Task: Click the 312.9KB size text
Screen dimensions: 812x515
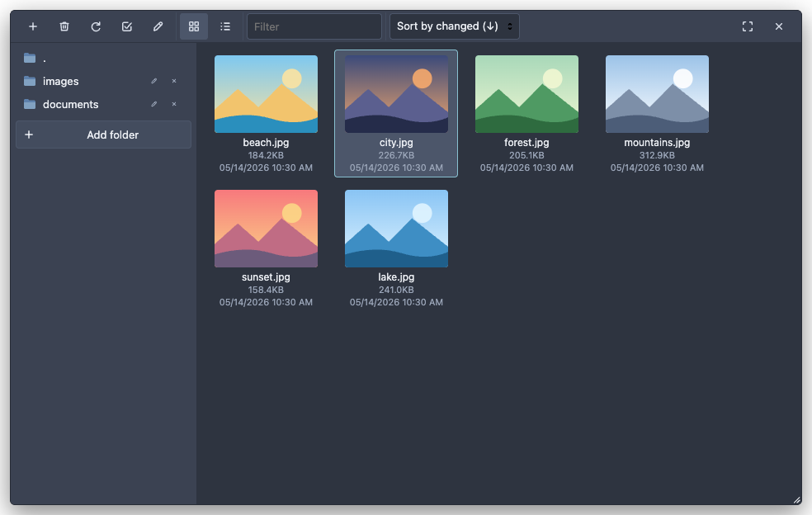Action: click(657, 155)
